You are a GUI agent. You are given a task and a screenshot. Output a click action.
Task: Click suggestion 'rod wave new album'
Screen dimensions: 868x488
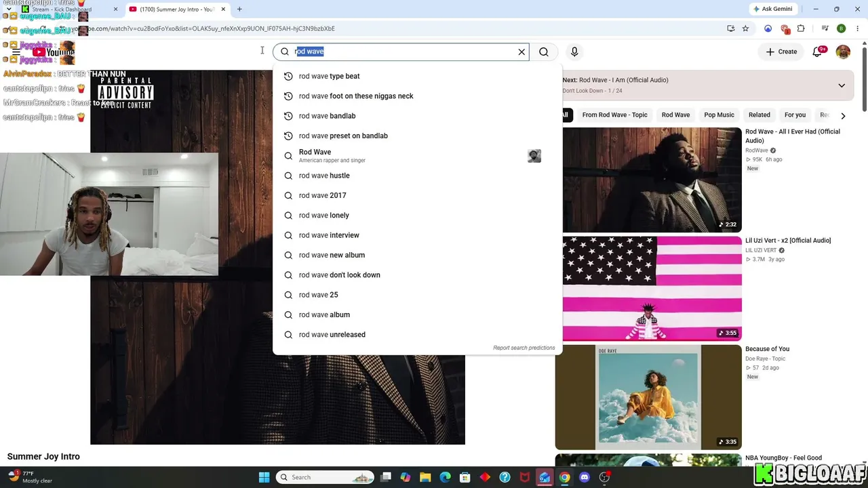pyautogui.click(x=417, y=255)
